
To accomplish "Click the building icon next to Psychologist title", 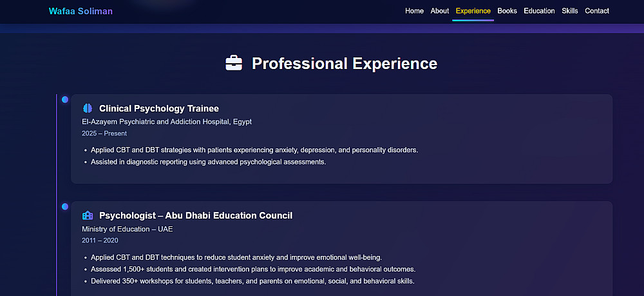I will pos(88,215).
